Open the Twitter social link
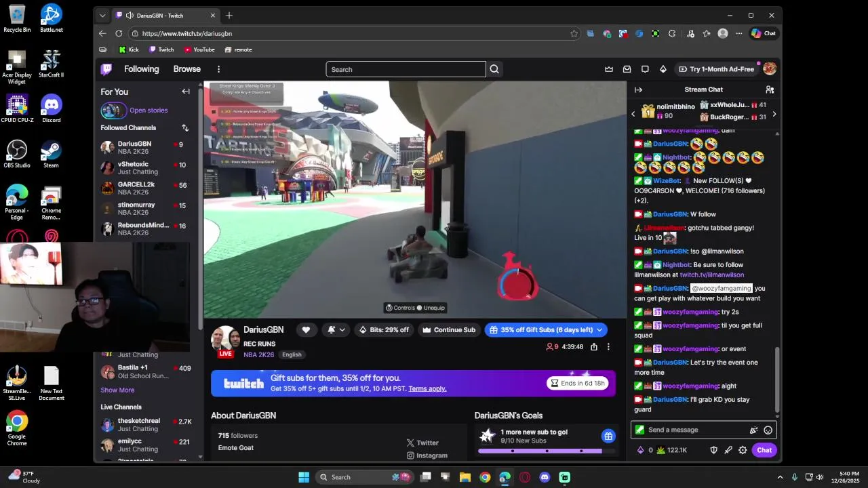Image resolution: width=868 pixels, height=488 pixels. tap(422, 443)
